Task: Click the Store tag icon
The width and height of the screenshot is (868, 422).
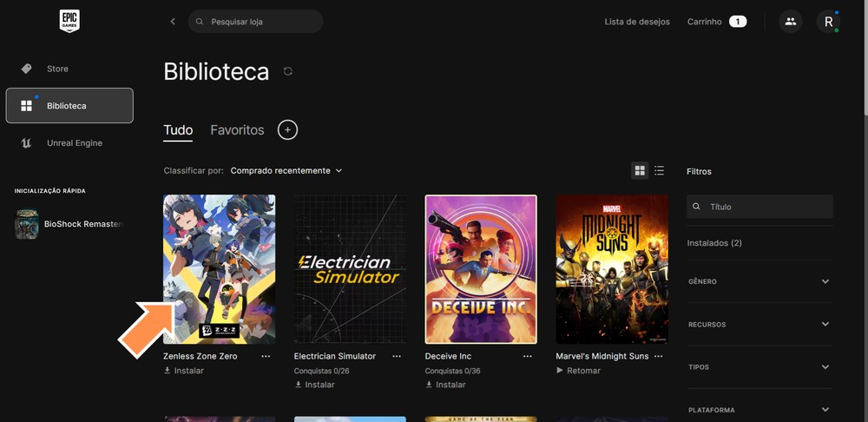Action: pos(26,69)
